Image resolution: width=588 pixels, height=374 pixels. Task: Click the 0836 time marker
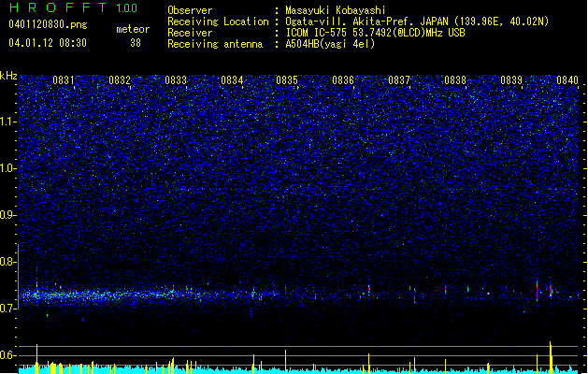point(343,80)
